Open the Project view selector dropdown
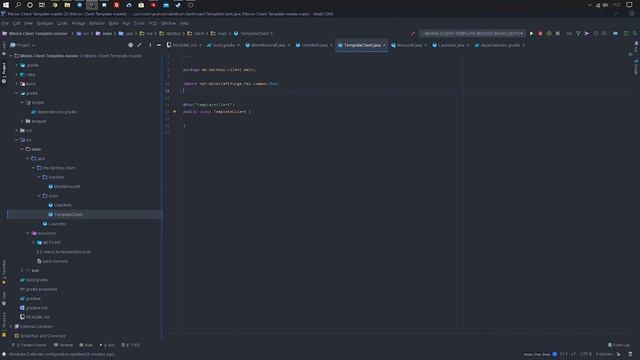Image resolution: width=640 pixels, height=360 pixels. coord(23,45)
